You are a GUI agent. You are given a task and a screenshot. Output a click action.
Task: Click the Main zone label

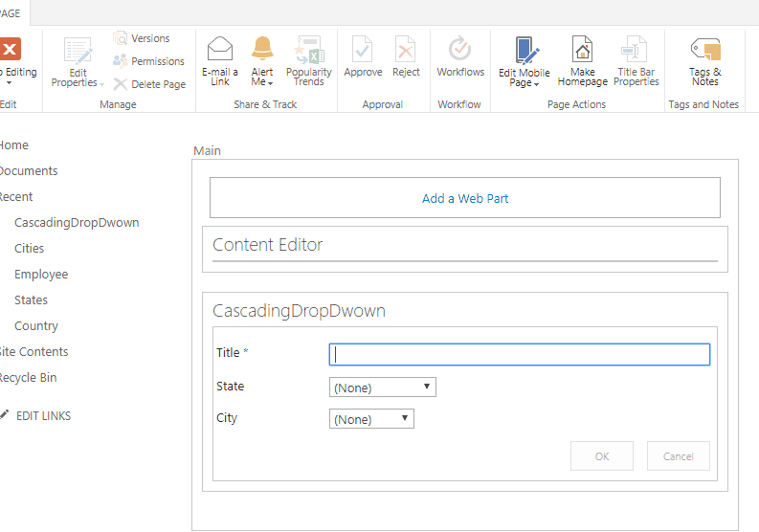(207, 151)
